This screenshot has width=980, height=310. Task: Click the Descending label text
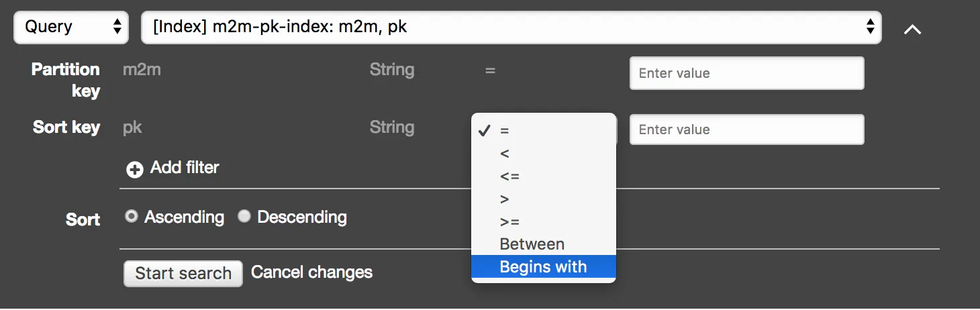[x=302, y=217]
